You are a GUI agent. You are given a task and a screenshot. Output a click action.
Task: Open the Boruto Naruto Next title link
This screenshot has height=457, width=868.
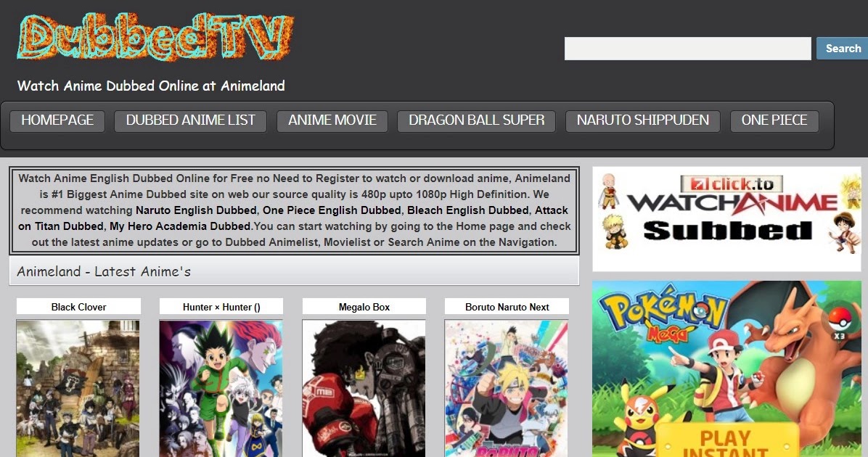tap(507, 307)
